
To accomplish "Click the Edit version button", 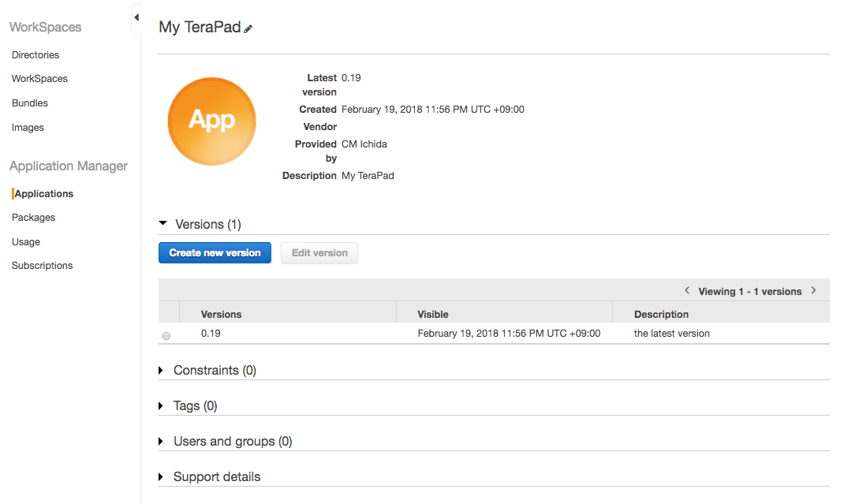I will point(319,252).
